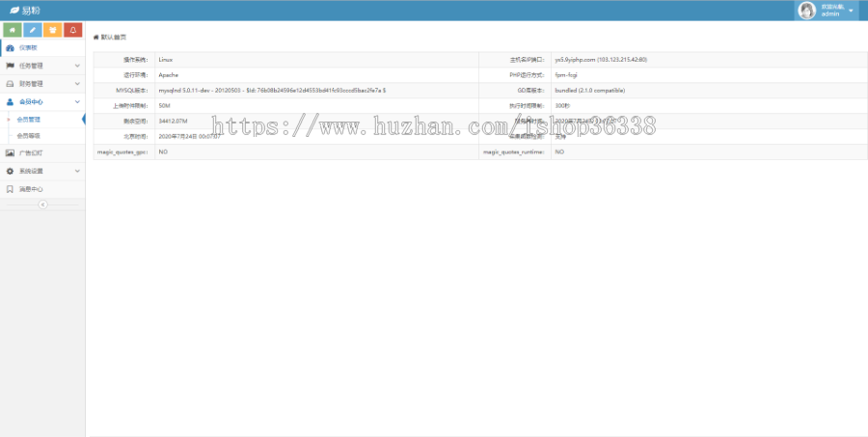The width and height of the screenshot is (868, 437).
Task: Click the blue pencil shortcut button
Action: pos(33,30)
